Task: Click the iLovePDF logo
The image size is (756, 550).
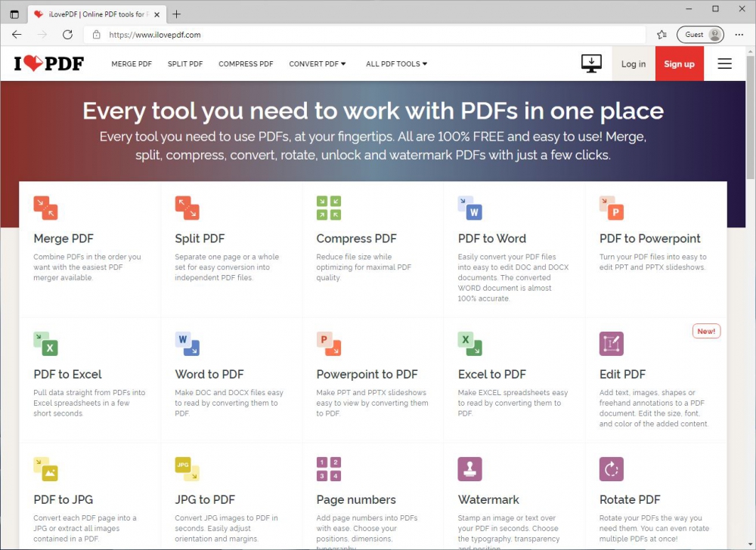Action: click(x=48, y=63)
